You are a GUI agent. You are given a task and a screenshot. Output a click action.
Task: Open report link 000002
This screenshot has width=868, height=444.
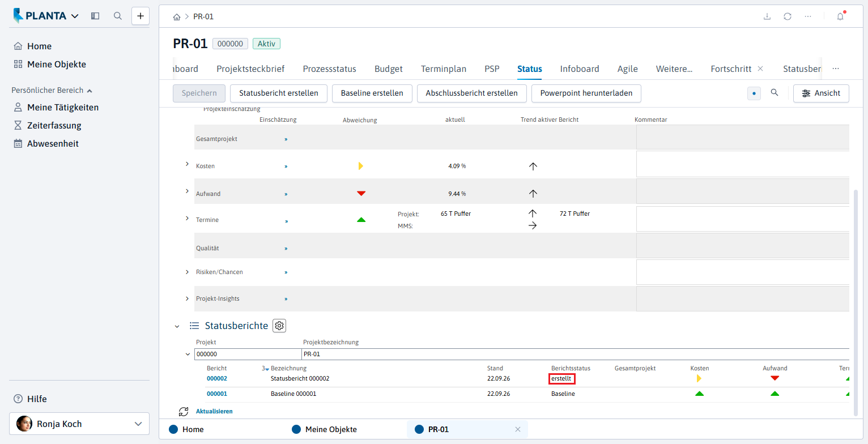click(x=217, y=378)
